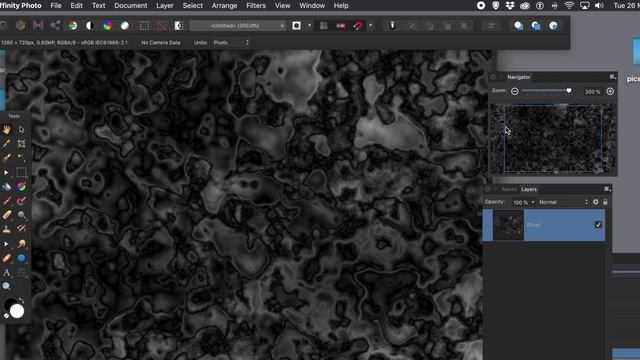Open the File menu
The image size is (640, 360).
(56, 6)
